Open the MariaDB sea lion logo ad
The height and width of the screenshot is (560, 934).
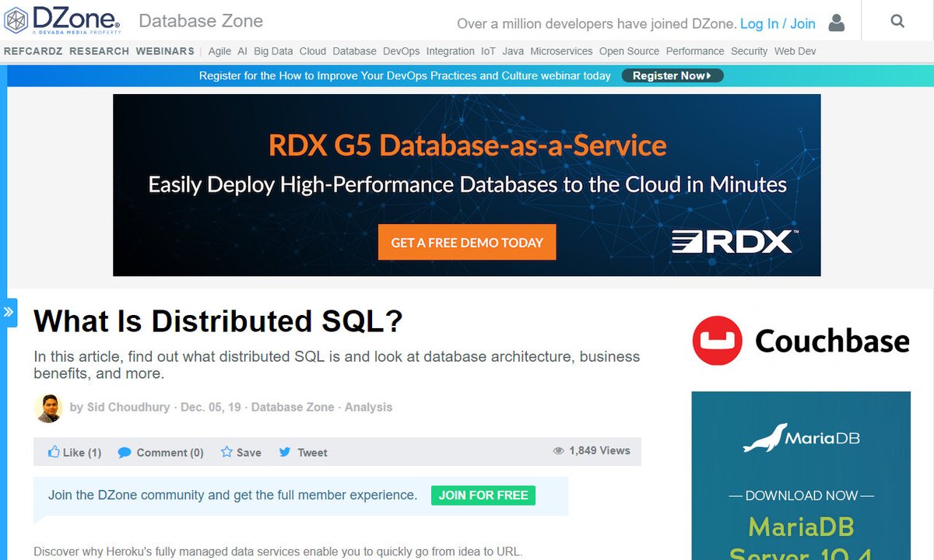(801, 437)
